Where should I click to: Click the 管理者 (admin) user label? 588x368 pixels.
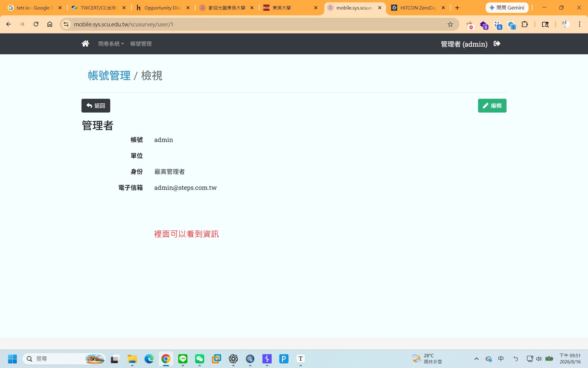(464, 44)
